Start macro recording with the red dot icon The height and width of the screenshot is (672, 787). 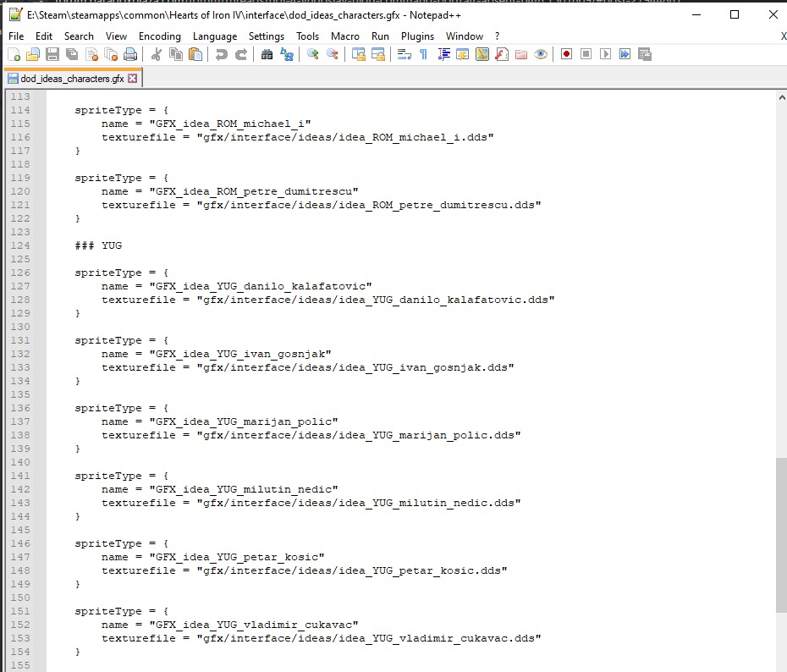coord(566,54)
